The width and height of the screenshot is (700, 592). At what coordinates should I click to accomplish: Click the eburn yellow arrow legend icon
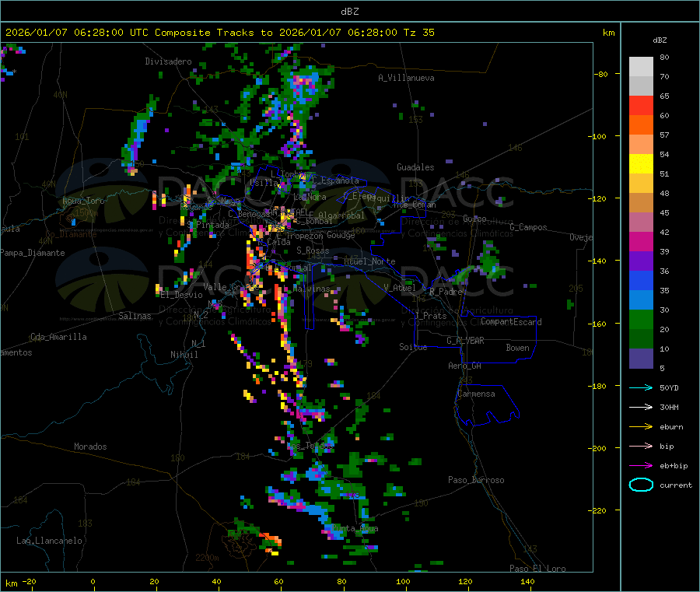click(x=641, y=427)
